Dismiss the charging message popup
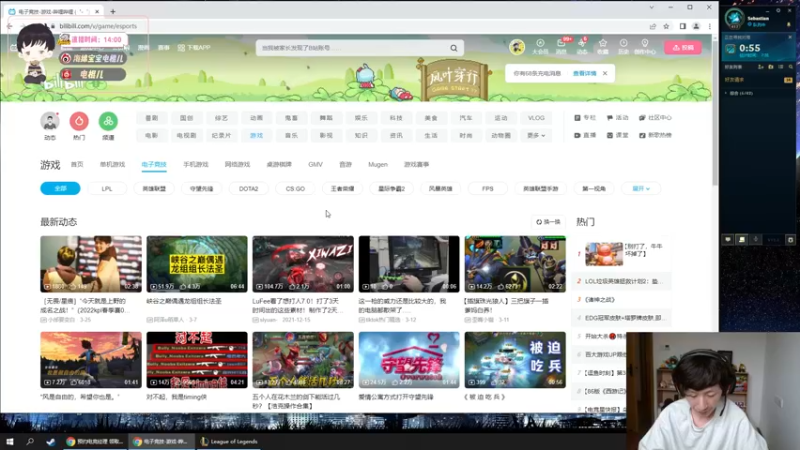800x450 pixels. click(605, 73)
